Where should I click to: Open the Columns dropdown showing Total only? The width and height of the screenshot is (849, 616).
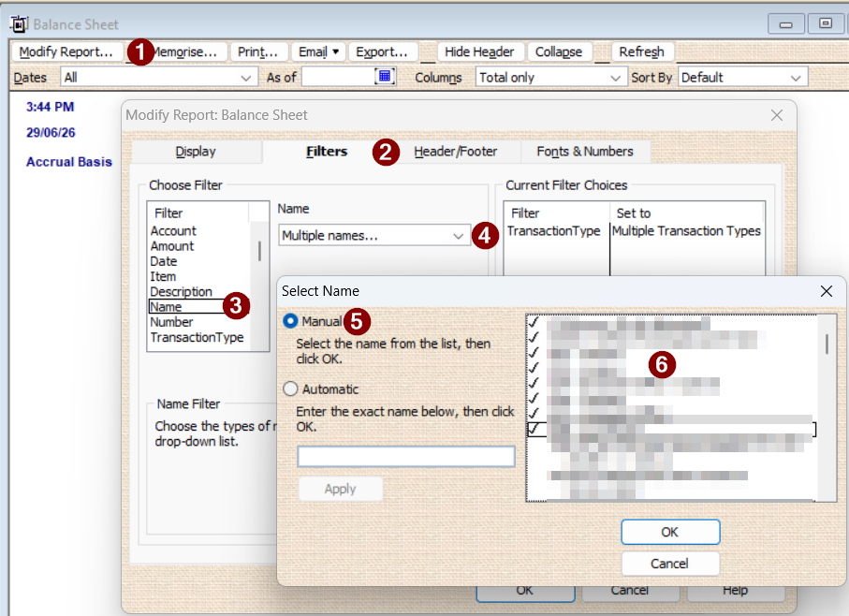(550, 78)
